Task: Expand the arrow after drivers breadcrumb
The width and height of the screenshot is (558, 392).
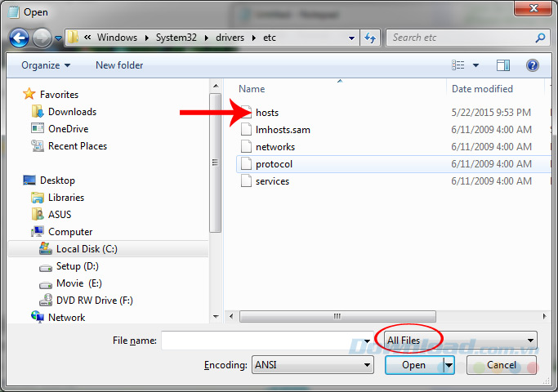Action: (254, 38)
